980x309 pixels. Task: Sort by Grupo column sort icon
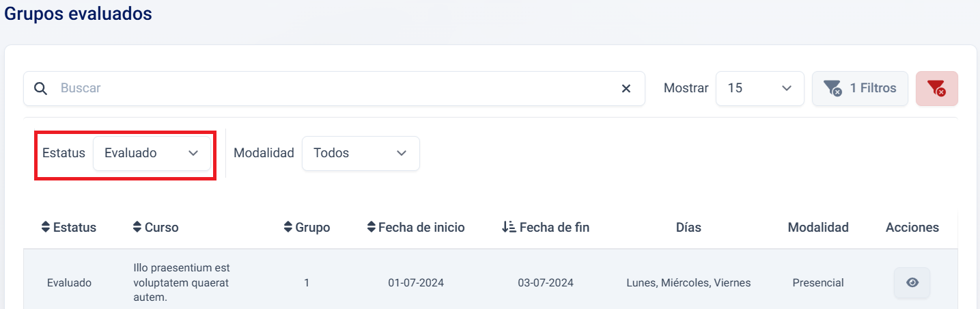click(288, 228)
